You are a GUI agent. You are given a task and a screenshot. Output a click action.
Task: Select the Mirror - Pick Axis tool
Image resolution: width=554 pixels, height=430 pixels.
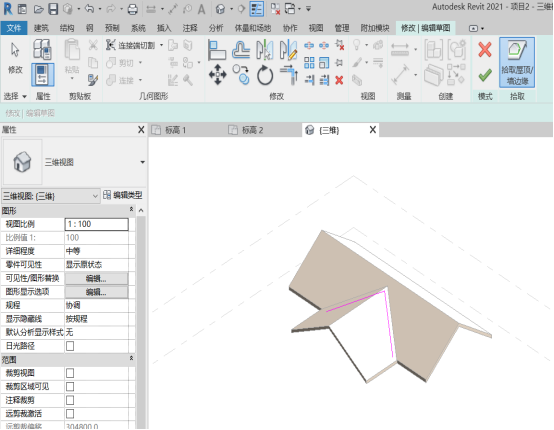point(265,50)
